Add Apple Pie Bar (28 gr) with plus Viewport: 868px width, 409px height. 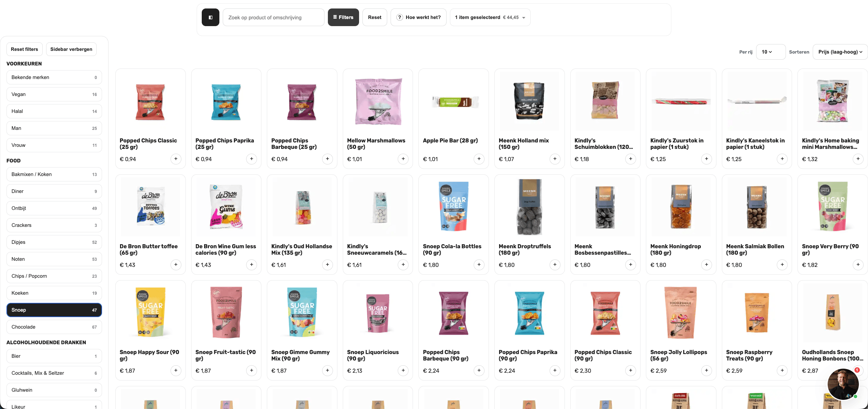479,159
